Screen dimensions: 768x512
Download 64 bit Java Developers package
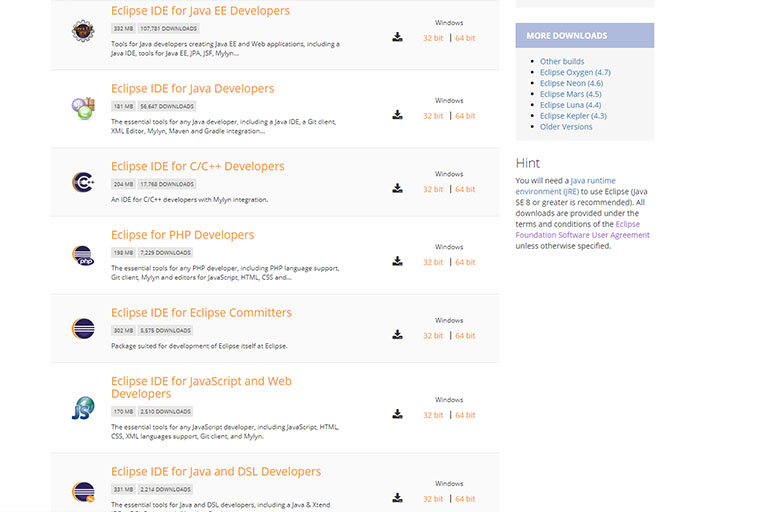465,116
